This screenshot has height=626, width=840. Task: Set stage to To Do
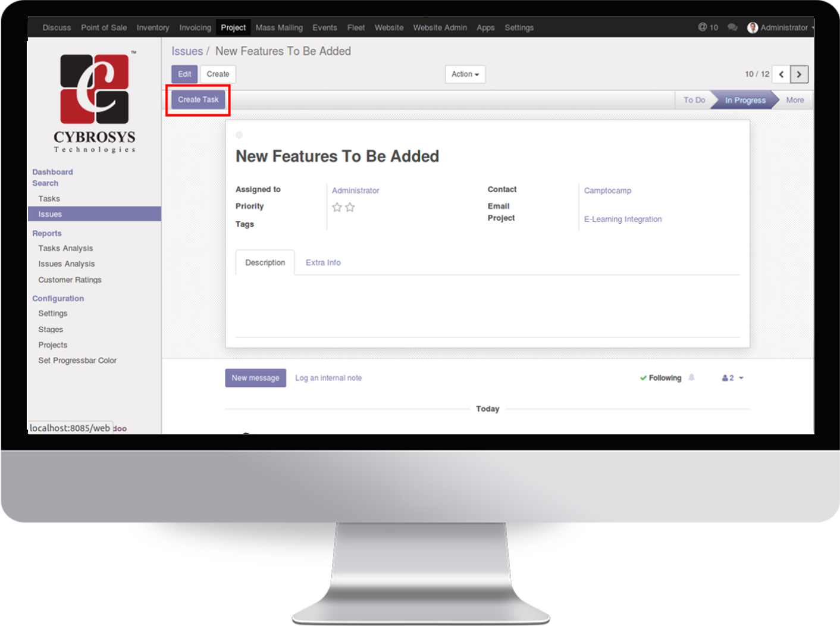point(694,100)
